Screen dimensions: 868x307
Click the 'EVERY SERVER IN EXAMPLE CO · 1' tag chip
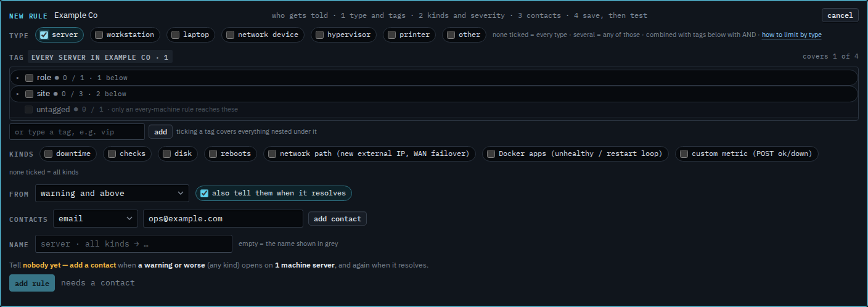[100, 57]
